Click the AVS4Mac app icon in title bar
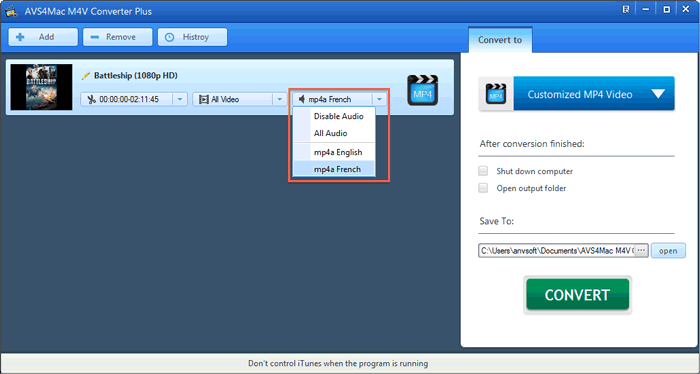700x374 pixels. (x=11, y=11)
